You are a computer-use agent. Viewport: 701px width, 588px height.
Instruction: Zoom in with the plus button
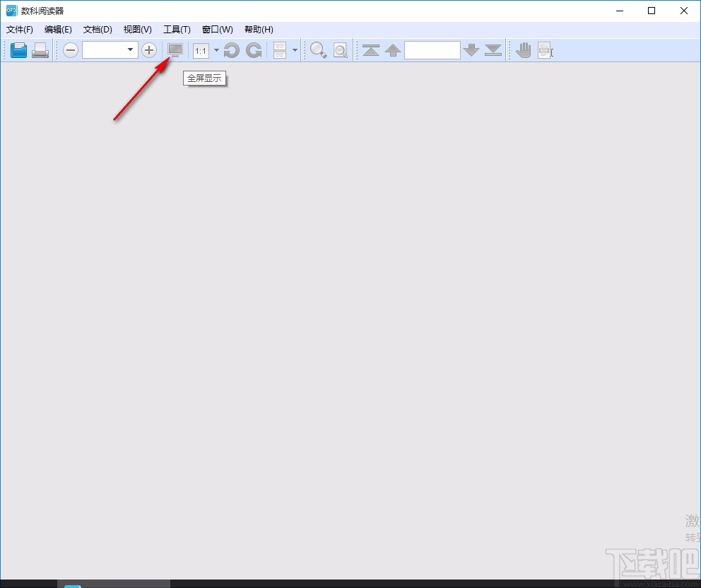pos(149,50)
